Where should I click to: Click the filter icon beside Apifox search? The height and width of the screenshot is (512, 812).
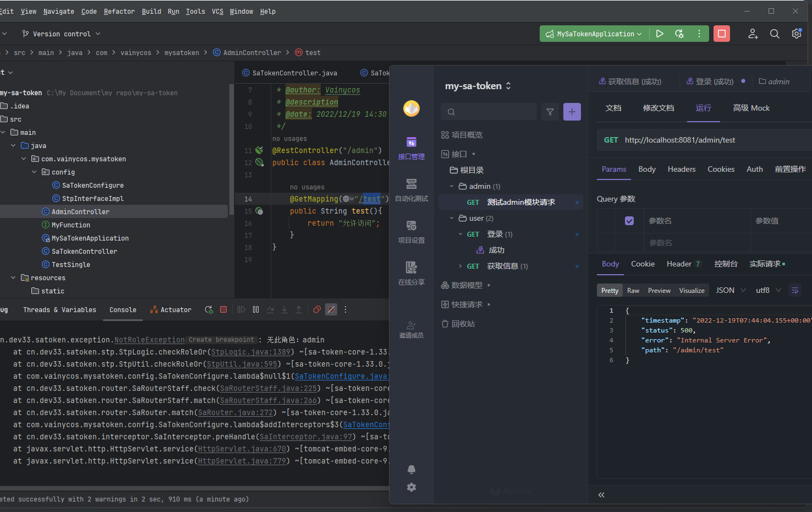[x=550, y=112]
